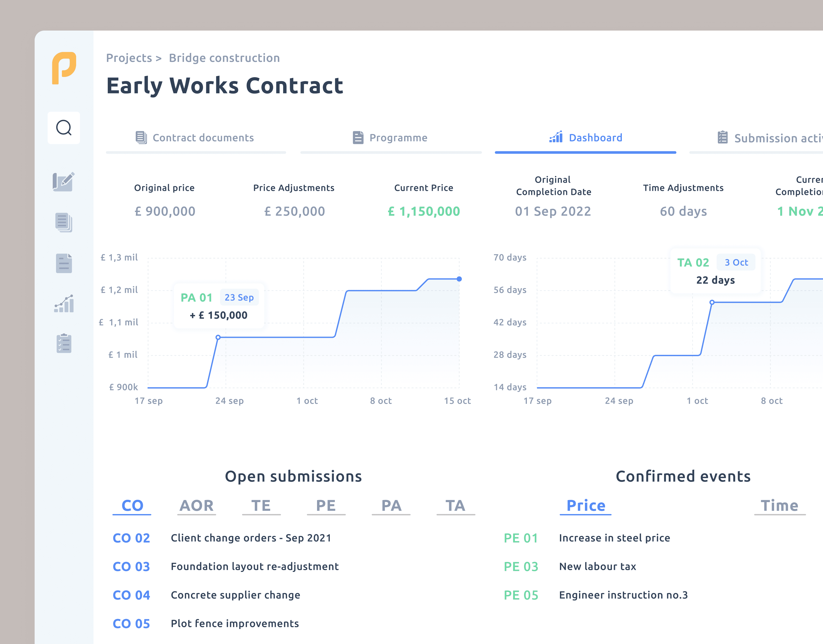Open stacked documents sidebar icon
This screenshot has width=823, height=644.
coord(64,222)
